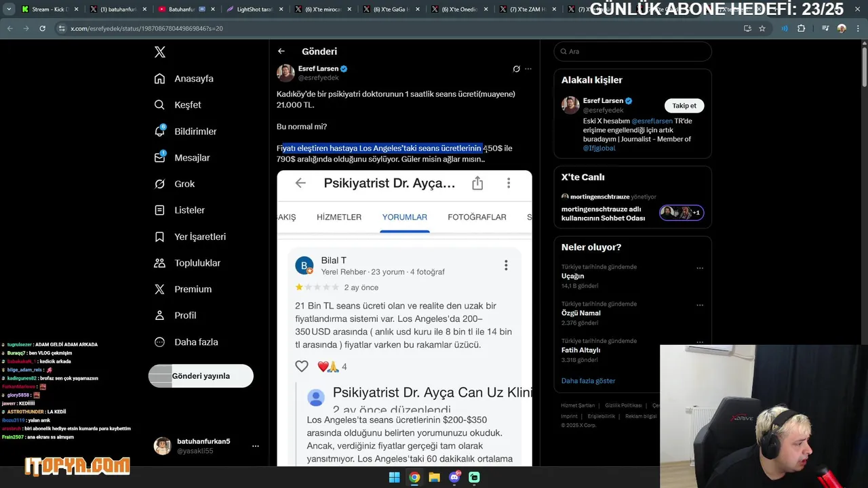The width and height of the screenshot is (868, 488).
Task: Open the Hizmet Şartları footer link
Action: [578, 405]
